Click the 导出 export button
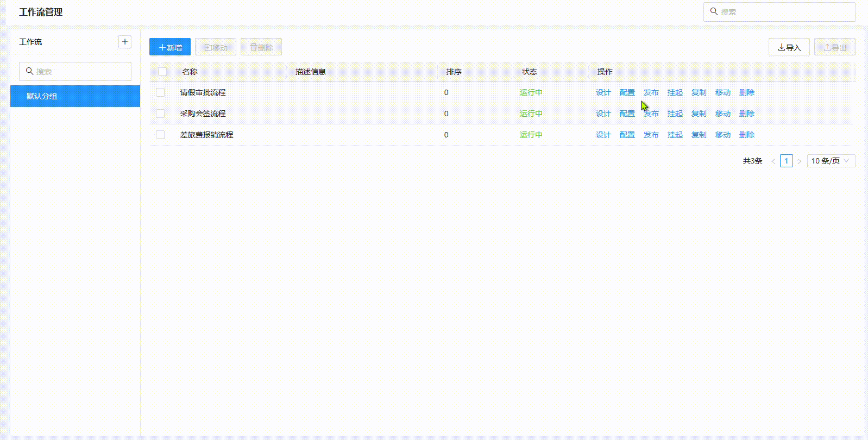The width and height of the screenshot is (868, 440). click(834, 47)
